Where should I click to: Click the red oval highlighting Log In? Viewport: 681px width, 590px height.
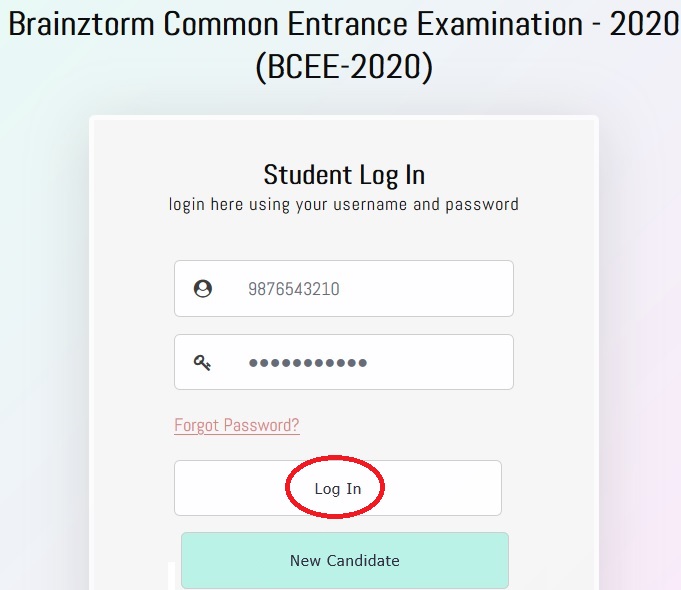pyautogui.click(x=337, y=489)
